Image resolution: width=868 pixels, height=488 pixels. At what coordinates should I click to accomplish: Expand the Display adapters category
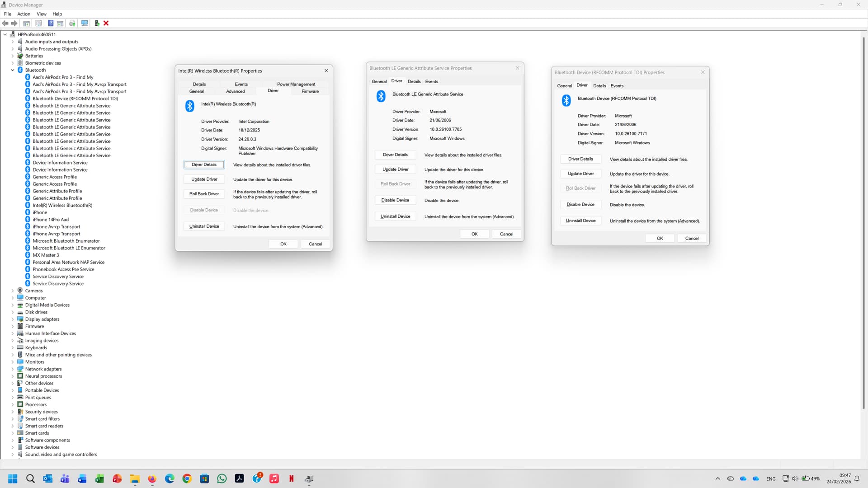point(13,319)
